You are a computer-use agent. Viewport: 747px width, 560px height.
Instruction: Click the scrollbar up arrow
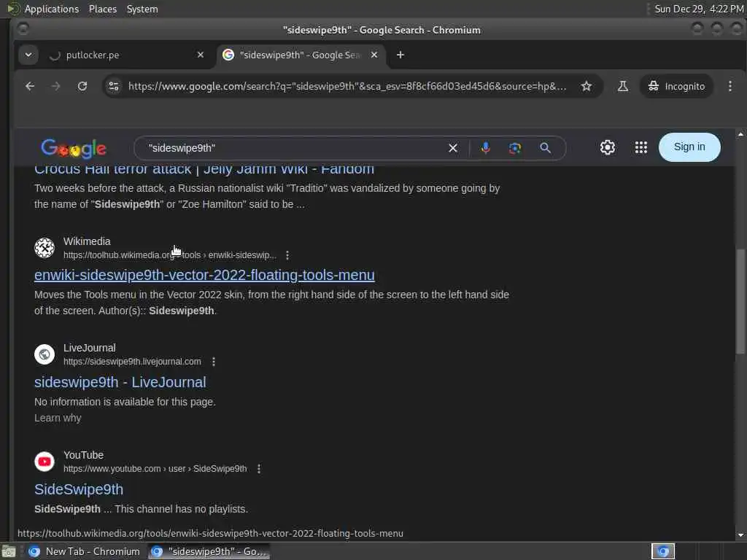740,135
